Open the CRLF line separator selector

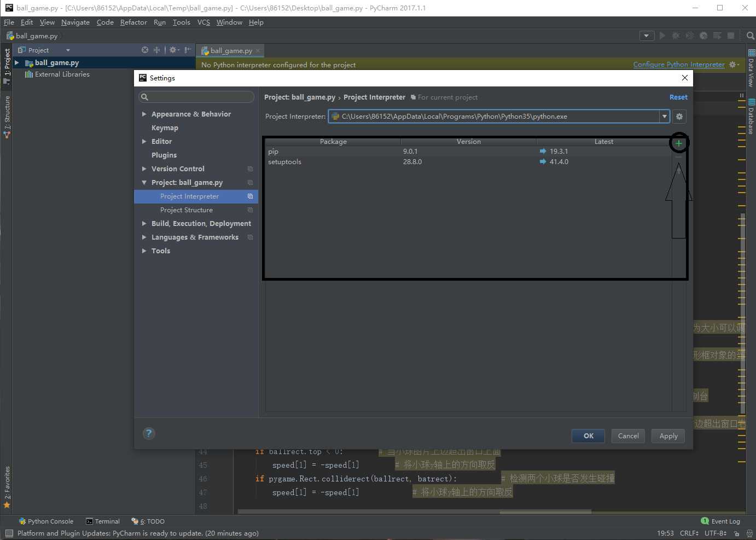click(689, 533)
